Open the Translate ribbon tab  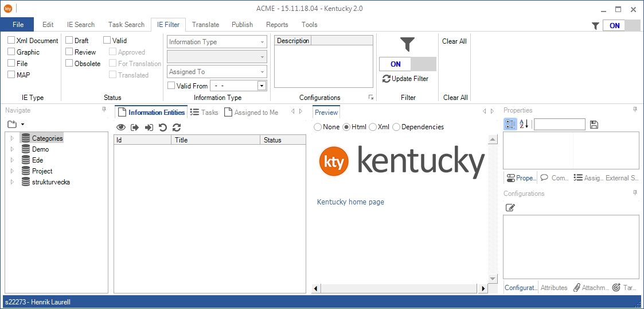click(x=205, y=25)
